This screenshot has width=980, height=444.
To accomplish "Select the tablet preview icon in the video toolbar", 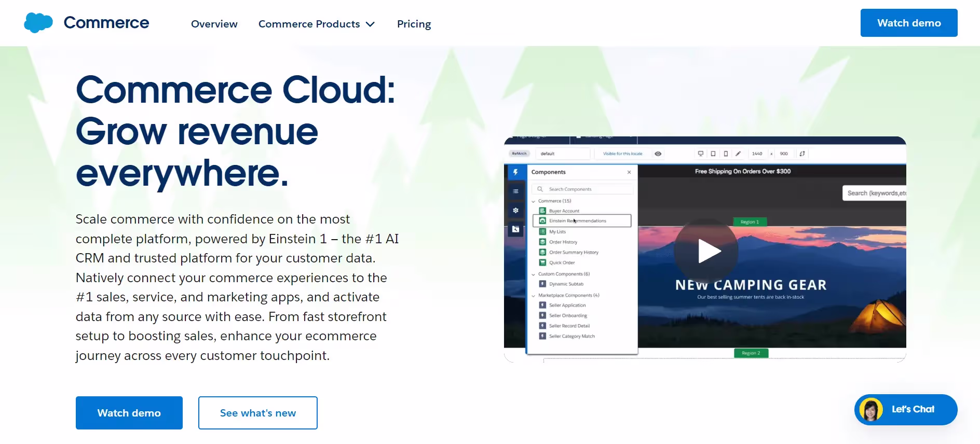I will pos(713,154).
